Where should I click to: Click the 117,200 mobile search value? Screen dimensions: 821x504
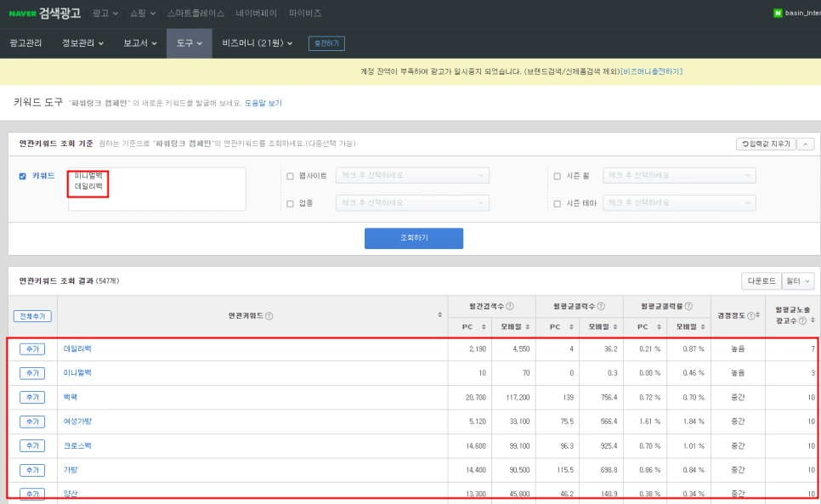click(x=518, y=397)
